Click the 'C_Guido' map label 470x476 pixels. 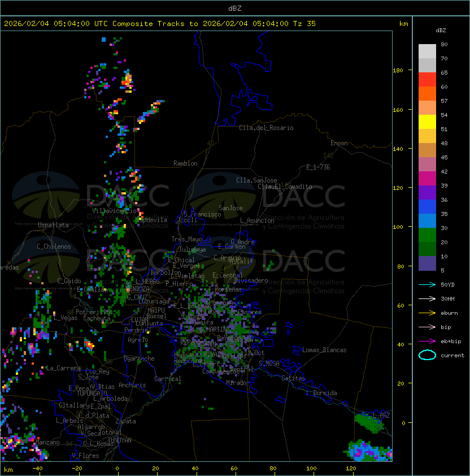(69, 281)
